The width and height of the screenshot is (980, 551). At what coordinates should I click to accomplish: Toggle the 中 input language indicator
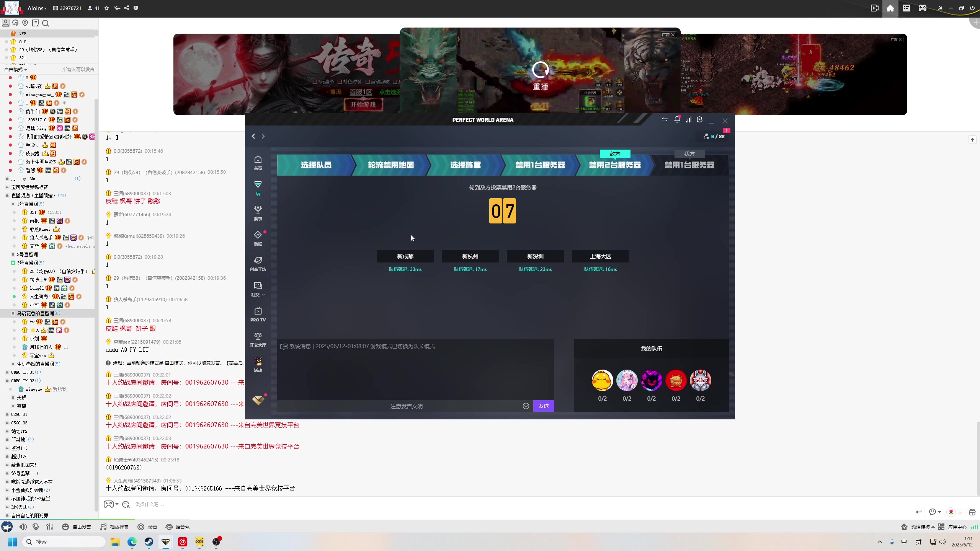coord(904,542)
